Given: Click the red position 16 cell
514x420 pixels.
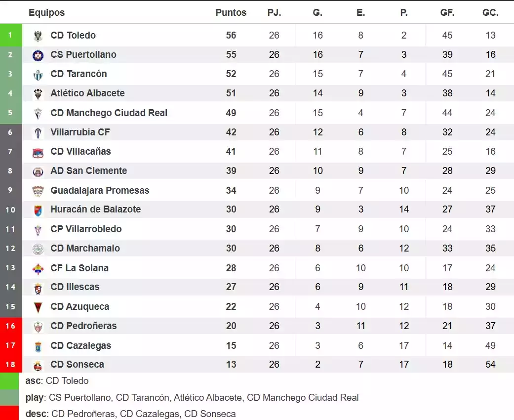Looking at the screenshot, I should click(10, 326).
